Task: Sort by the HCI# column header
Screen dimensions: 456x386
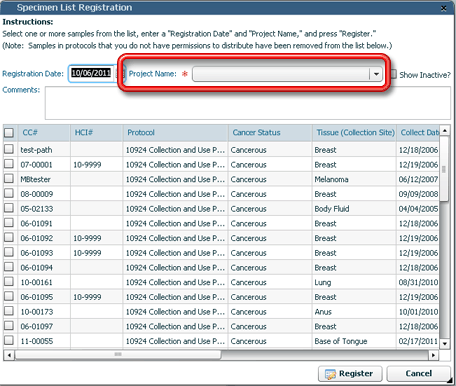Action: 97,133
